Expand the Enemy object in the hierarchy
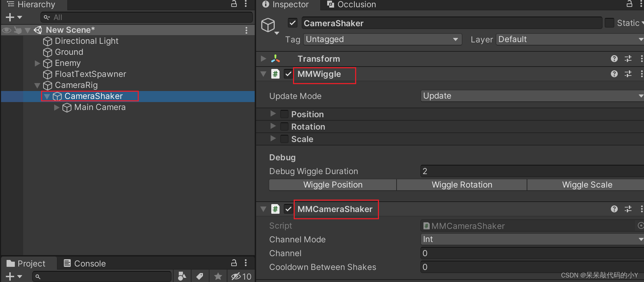Screen dimensions: 644x282 37,63
